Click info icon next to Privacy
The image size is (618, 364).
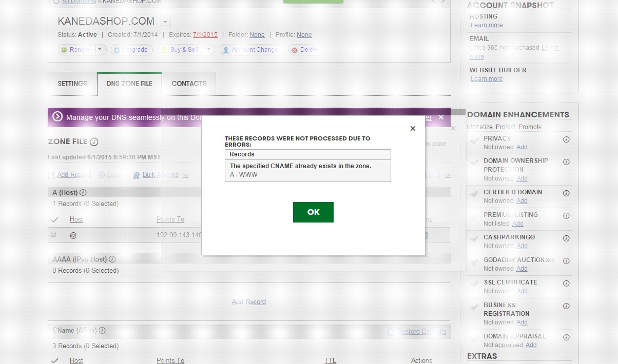(566, 139)
